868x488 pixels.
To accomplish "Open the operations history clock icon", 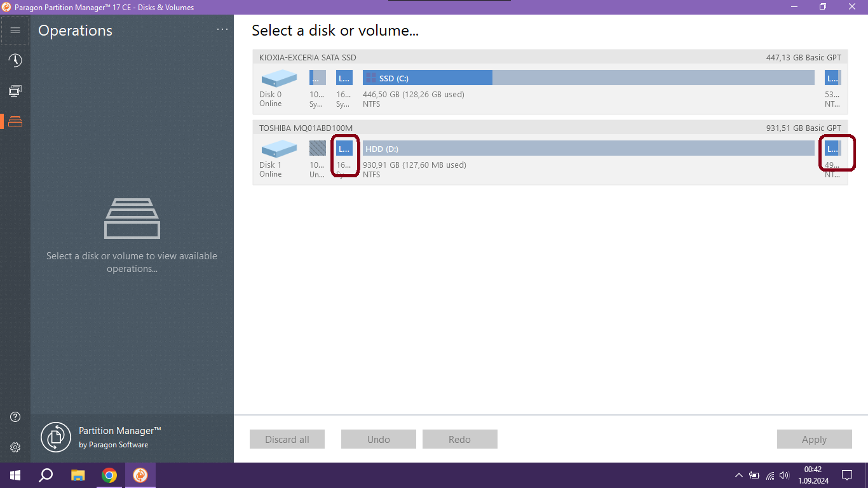I will pyautogui.click(x=15, y=60).
